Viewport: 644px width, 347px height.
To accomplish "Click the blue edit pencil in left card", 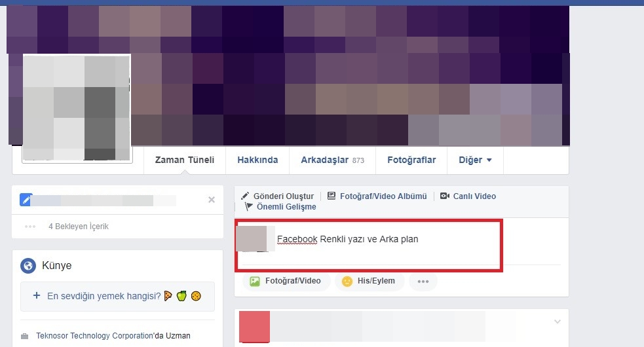I will tap(26, 200).
